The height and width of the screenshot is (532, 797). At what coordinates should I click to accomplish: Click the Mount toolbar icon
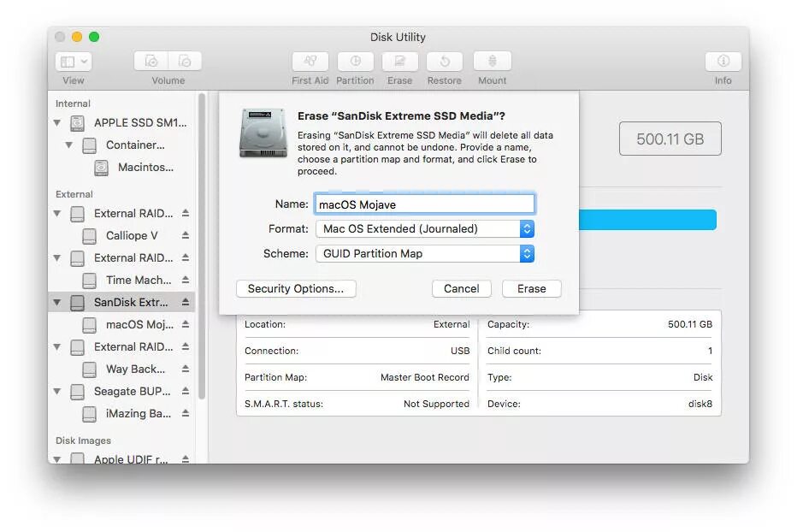tap(492, 61)
